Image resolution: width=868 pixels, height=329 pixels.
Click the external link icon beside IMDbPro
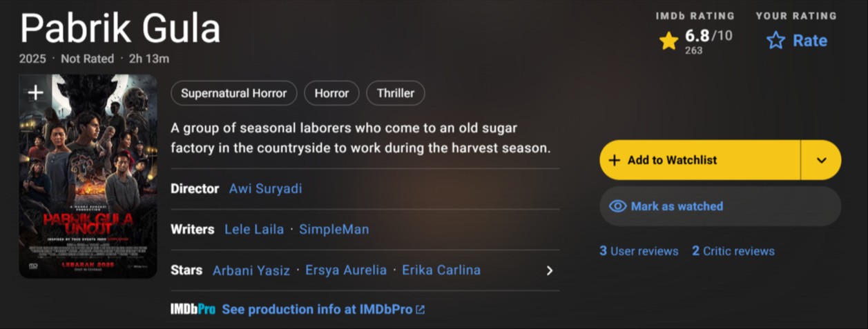click(x=420, y=310)
